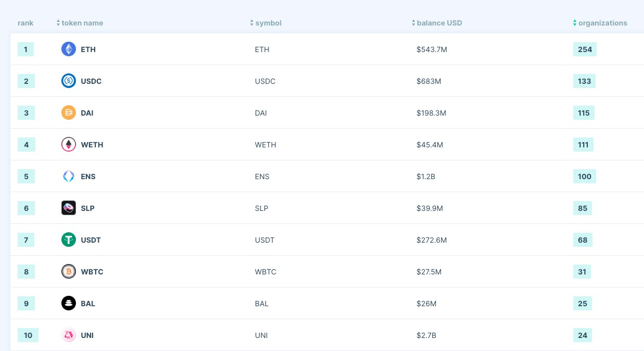644x351 pixels.
Task: Select the orange DAI token icon
Action: (x=69, y=113)
